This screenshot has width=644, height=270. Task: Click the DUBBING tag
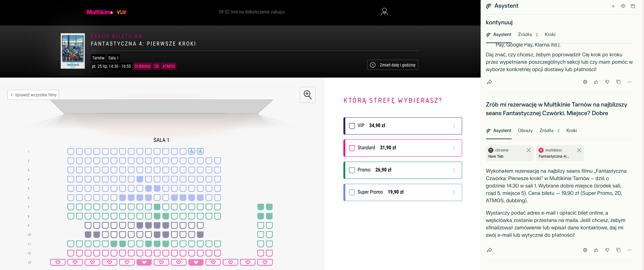(x=142, y=66)
